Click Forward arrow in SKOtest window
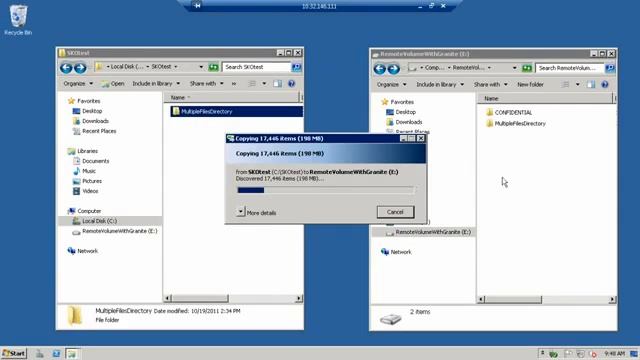Image resolution: width=640 pixels, height=360 pixels. (80, 68)
